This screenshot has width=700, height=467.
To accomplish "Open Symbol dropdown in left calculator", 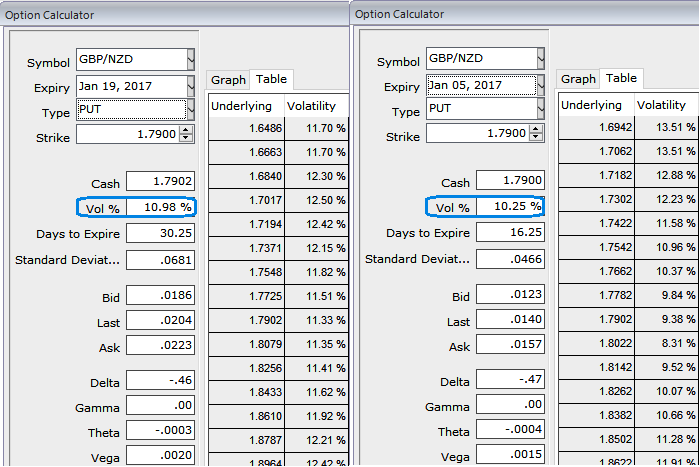I will click(191, 59).
